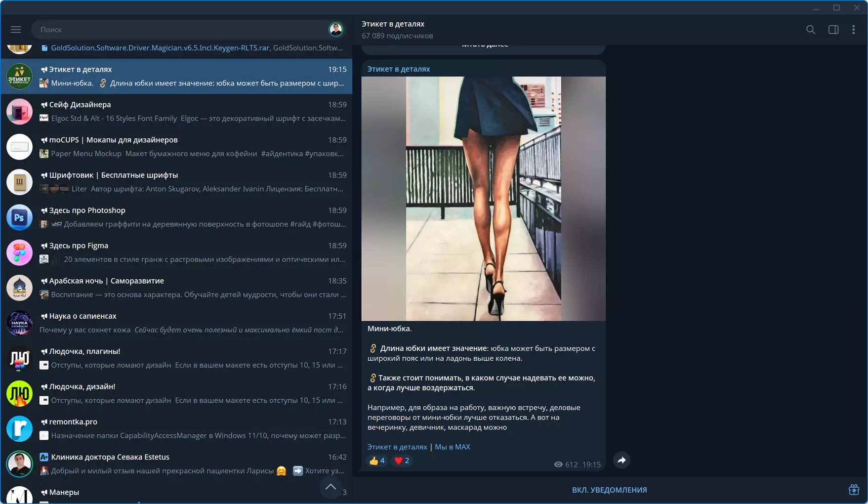Select the remontka.pro chat

(176, 429)
